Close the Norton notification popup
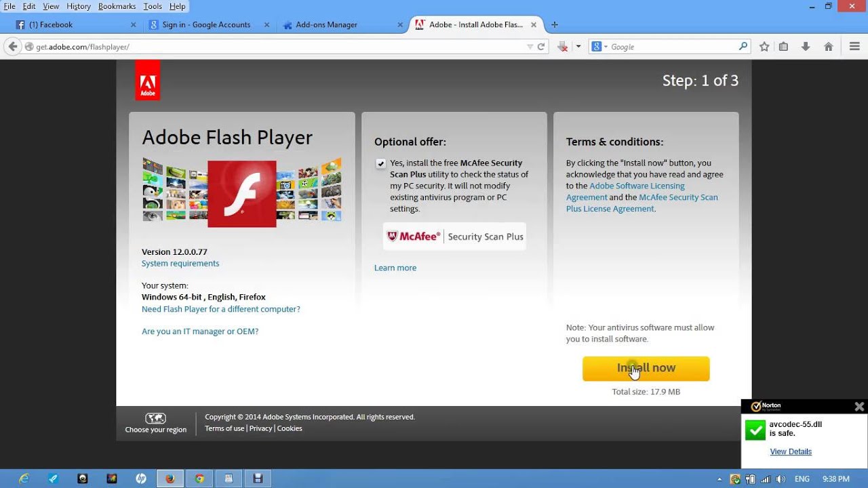 859,407
